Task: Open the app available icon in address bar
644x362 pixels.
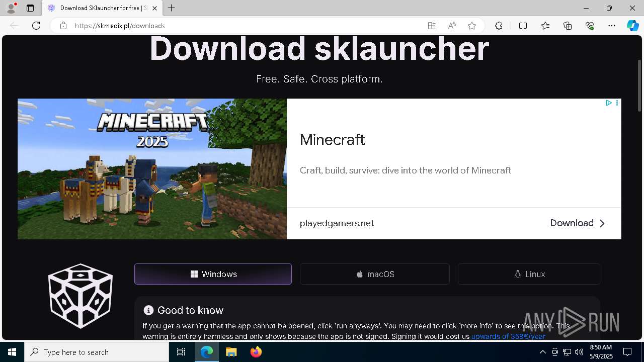Action: 432,26
